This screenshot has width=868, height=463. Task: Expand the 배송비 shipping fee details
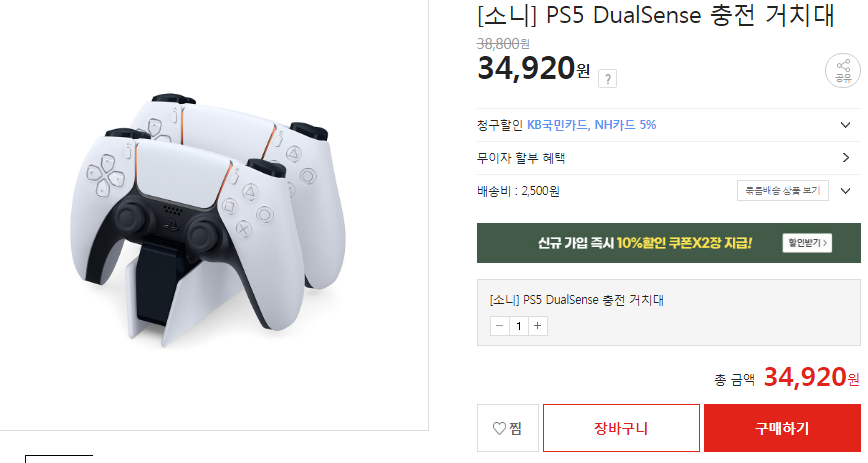(845, 191)
